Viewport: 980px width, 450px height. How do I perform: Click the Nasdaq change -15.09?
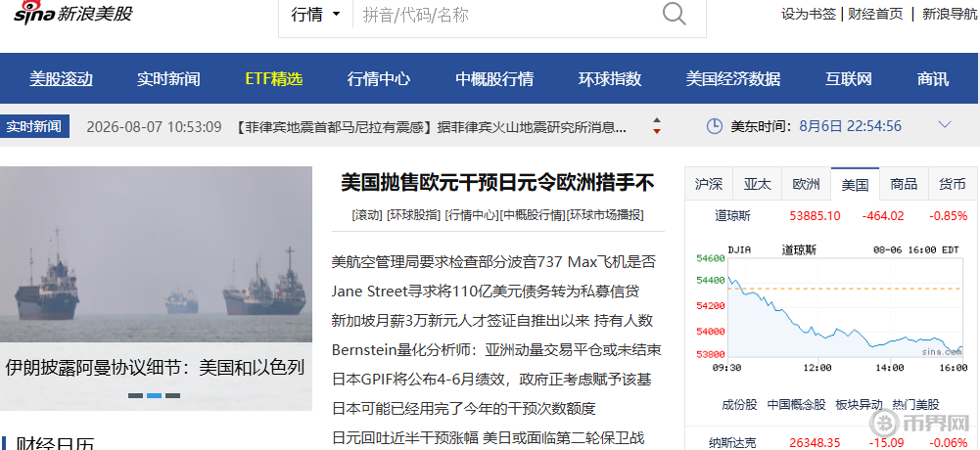886,442
